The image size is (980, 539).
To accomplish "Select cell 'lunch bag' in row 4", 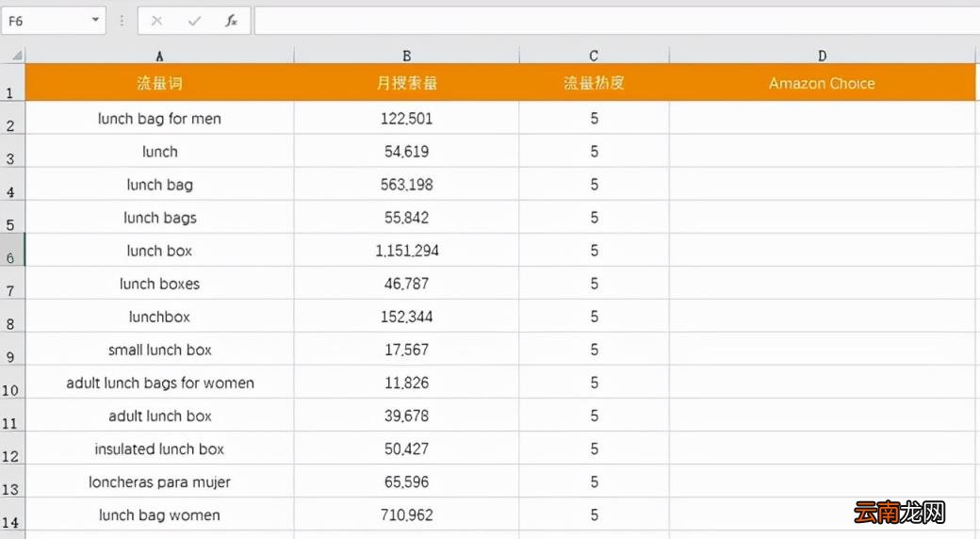I will click(x=159, y=185).
